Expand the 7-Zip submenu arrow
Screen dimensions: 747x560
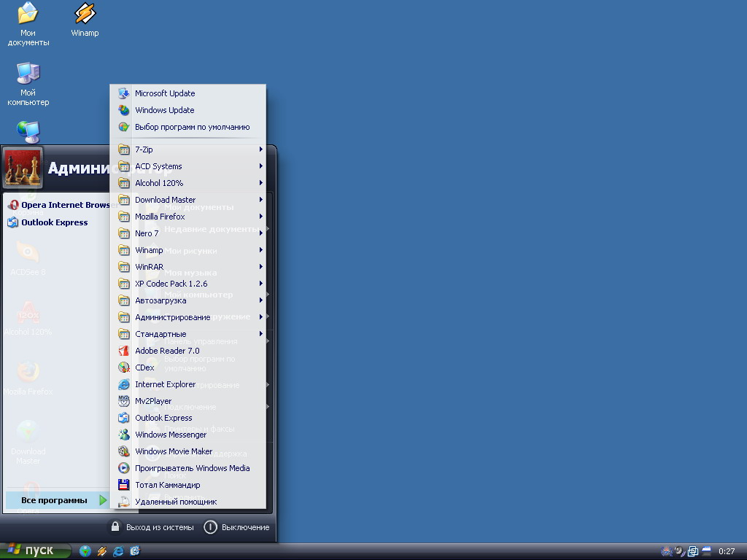[261, 149]
